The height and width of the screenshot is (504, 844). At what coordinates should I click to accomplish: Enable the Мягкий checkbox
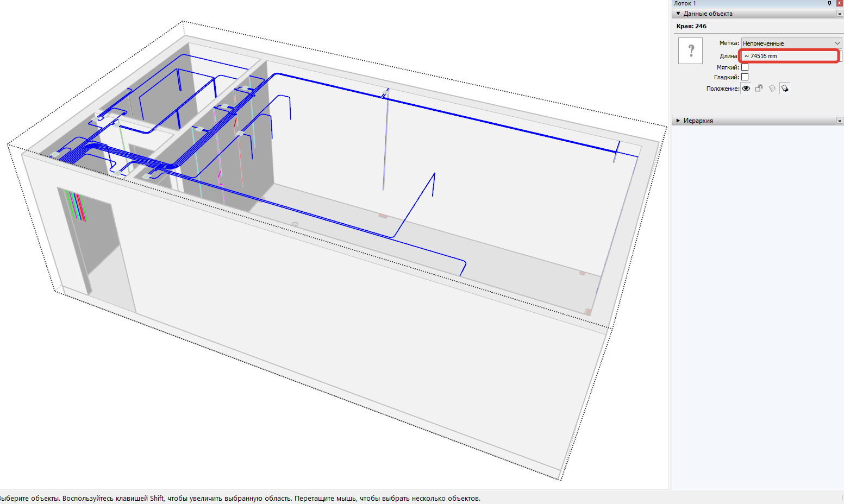click(745, 67)
